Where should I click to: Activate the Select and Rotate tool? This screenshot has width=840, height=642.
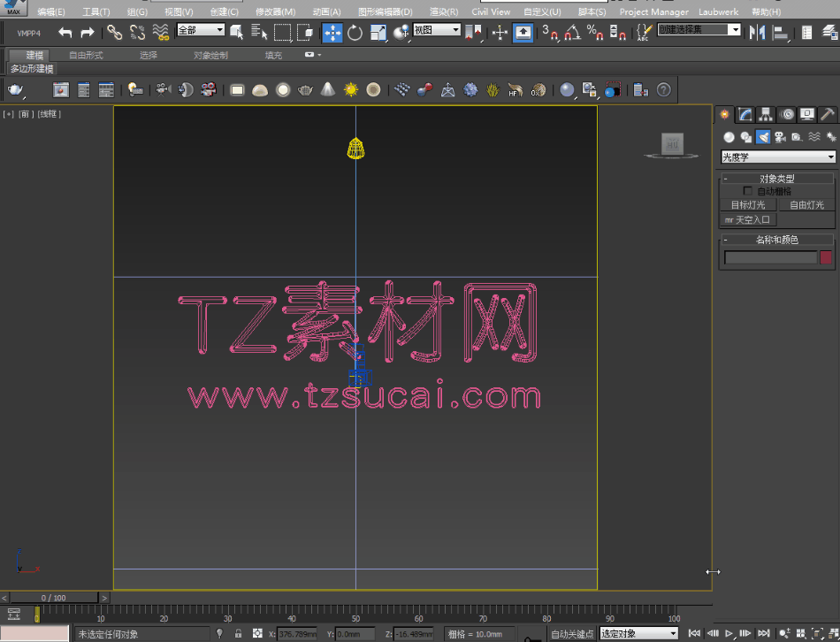tap(355, 33)
